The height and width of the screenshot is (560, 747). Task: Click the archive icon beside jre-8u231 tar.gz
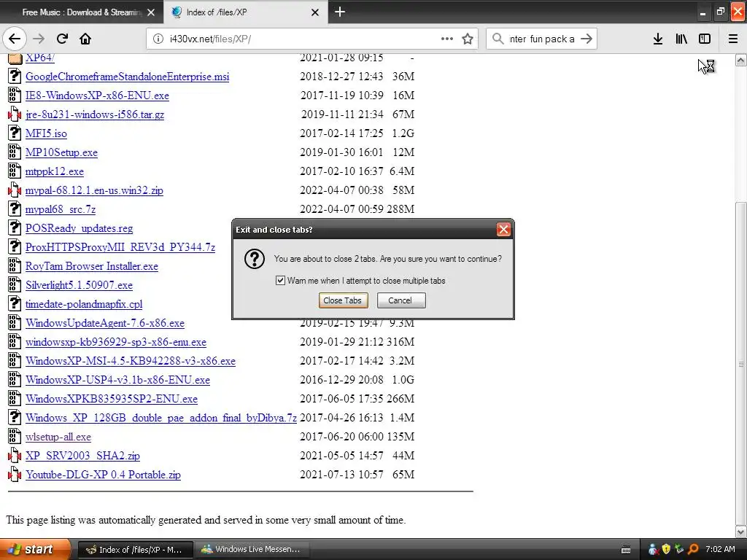click(15, 114)
